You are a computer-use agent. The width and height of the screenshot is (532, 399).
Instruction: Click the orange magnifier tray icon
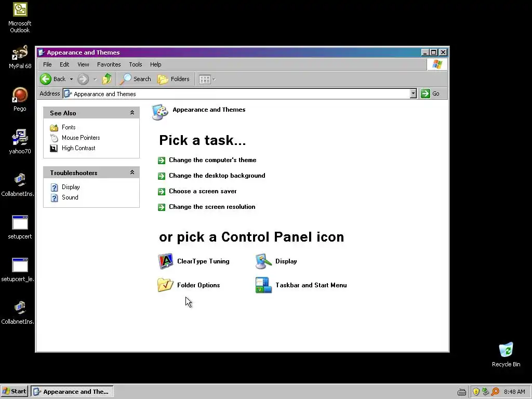click(x=495, y=392)
